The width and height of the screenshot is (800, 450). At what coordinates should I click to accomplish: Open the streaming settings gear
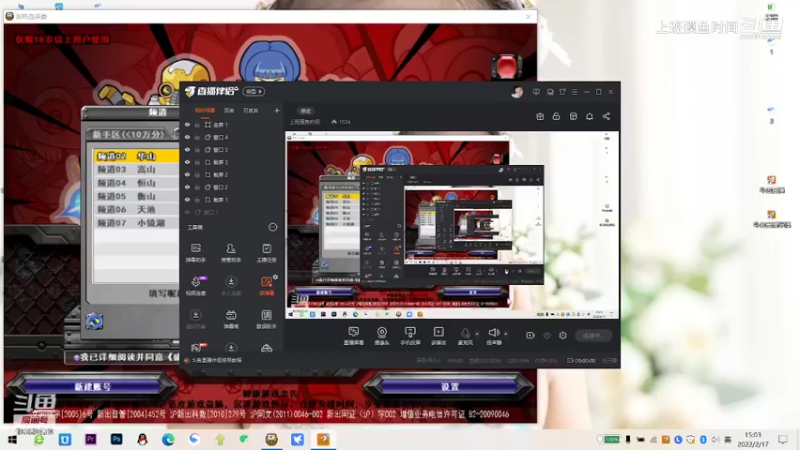click(562, 335)
